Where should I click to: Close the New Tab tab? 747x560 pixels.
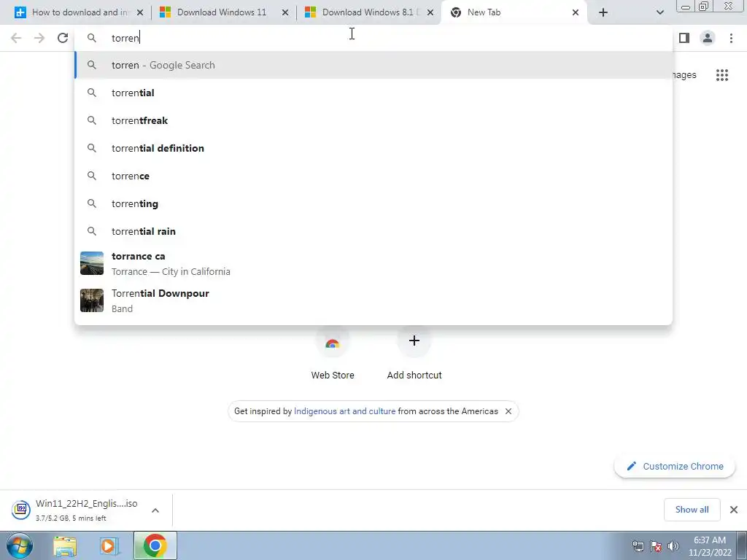tap(576, 13)
